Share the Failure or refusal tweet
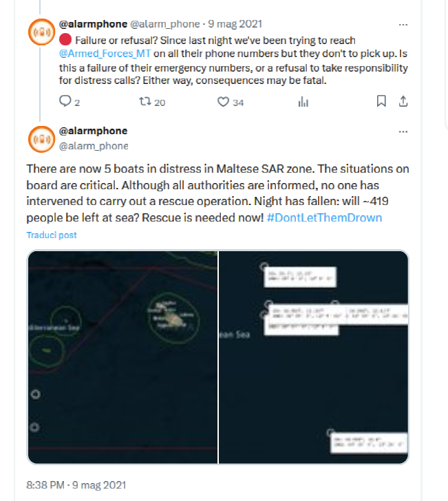The image size is (448, 501). pos(404,102)
